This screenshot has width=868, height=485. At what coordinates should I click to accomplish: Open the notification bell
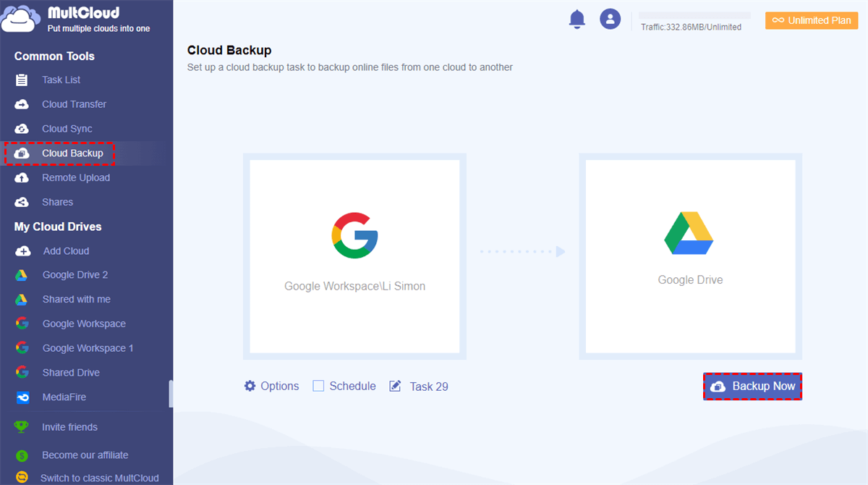tap(577, 20)
